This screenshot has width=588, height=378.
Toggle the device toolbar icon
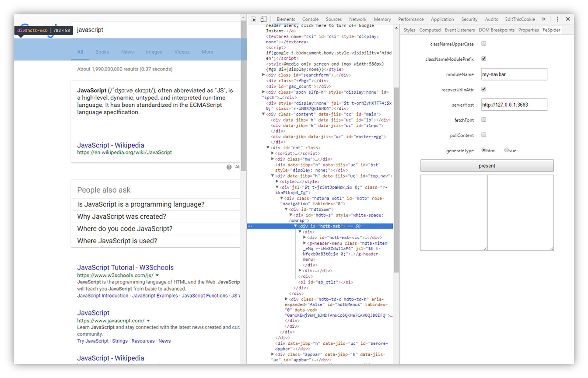[263, 19]
